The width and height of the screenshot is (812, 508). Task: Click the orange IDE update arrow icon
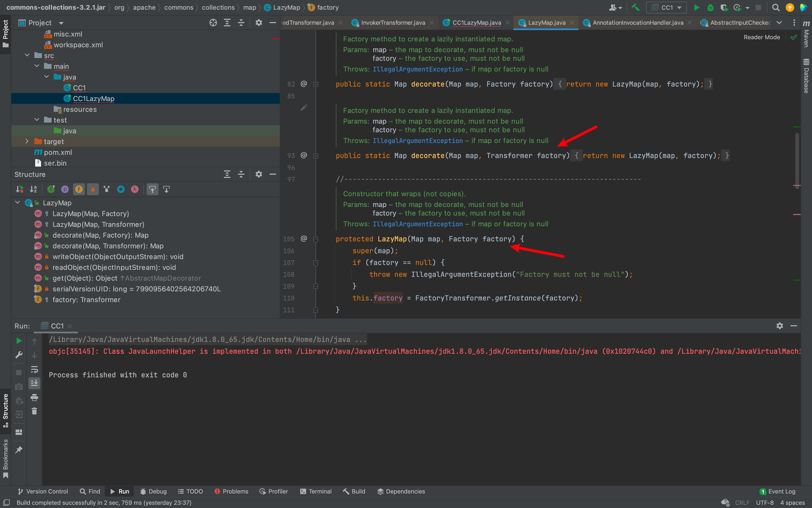click(x=790, y=8)
